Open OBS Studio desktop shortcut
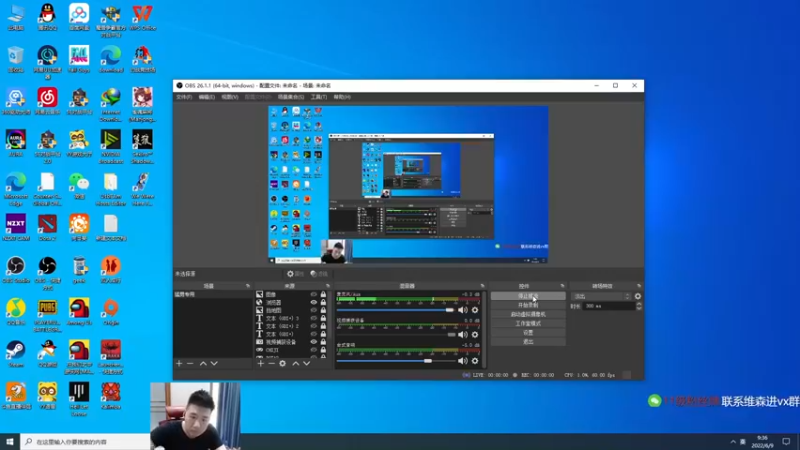The width and height of the screenshot is (800, 450). click(16, 270)
